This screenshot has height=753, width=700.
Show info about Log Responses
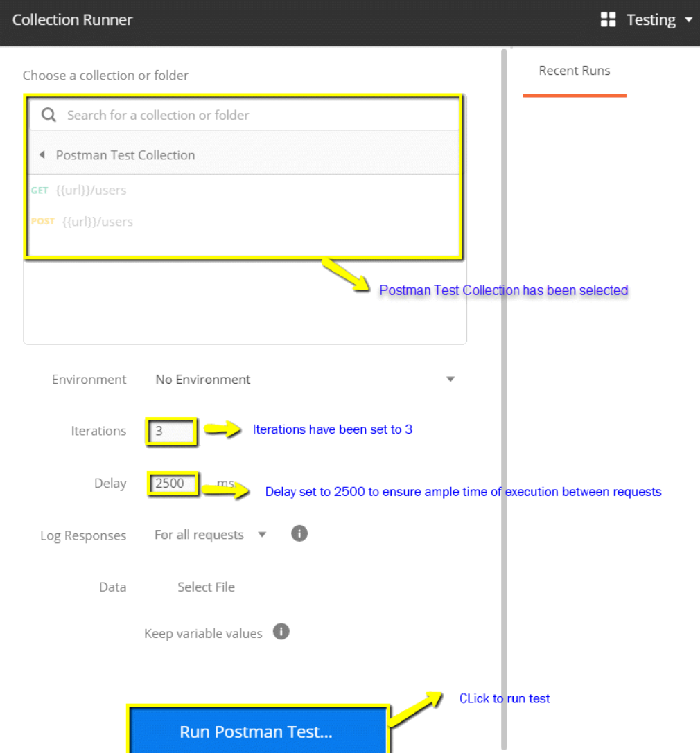[x=299, y=533]
